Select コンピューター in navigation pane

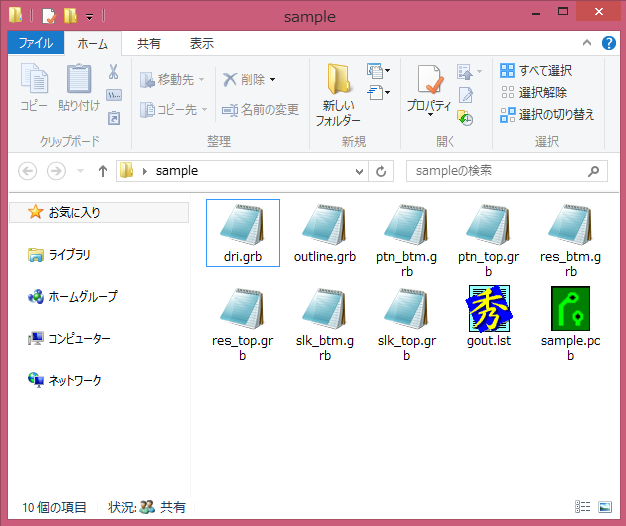(x=69, y=338)
